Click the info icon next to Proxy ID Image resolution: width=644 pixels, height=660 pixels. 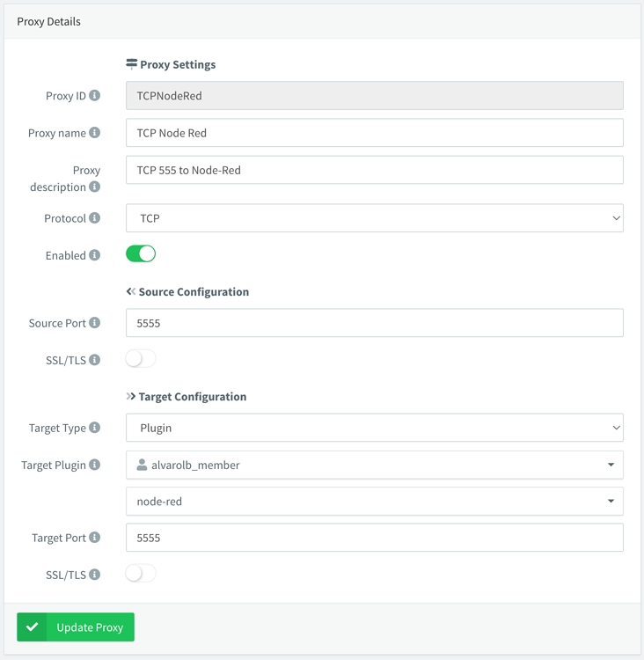[x=94, y=96]
